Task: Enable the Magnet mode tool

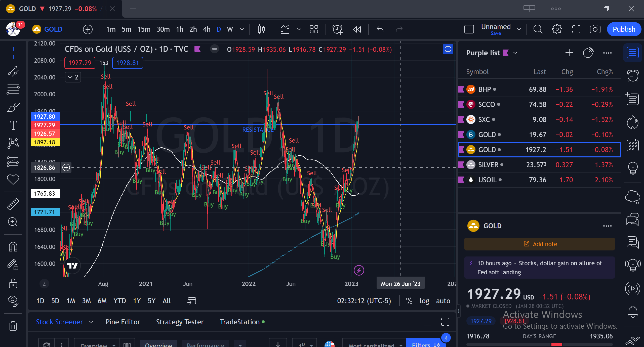Action: tap(13, 247)
